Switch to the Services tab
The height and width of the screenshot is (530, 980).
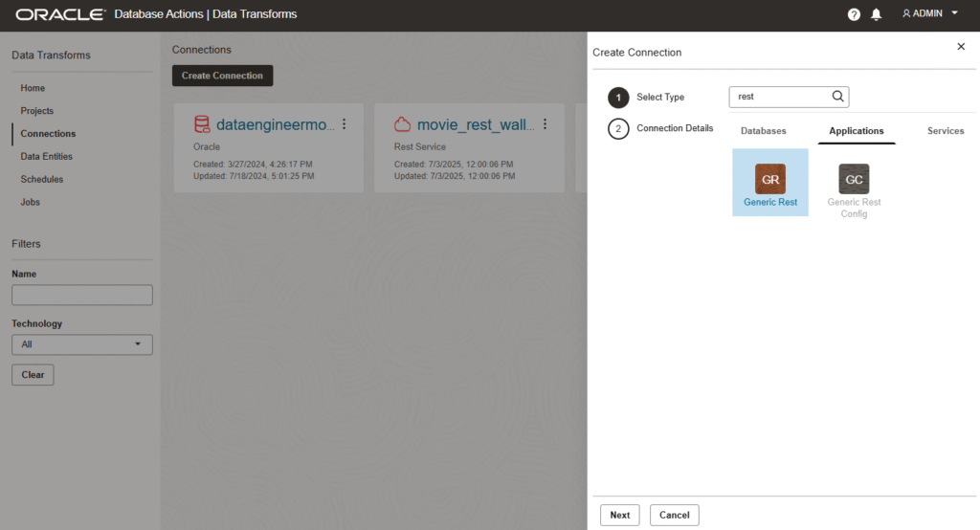(x=945, y=131)
